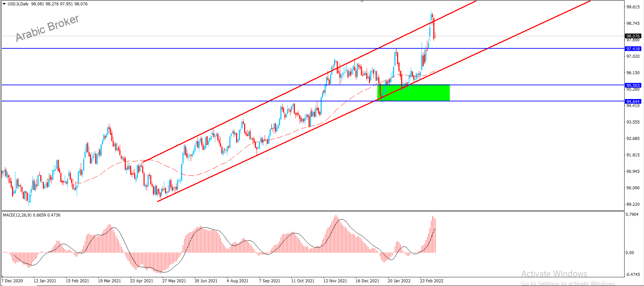The width and height of the screenshot is (644, 286).
Task: Click the 19 Mar 2021 date label
Action: [109, 281]
